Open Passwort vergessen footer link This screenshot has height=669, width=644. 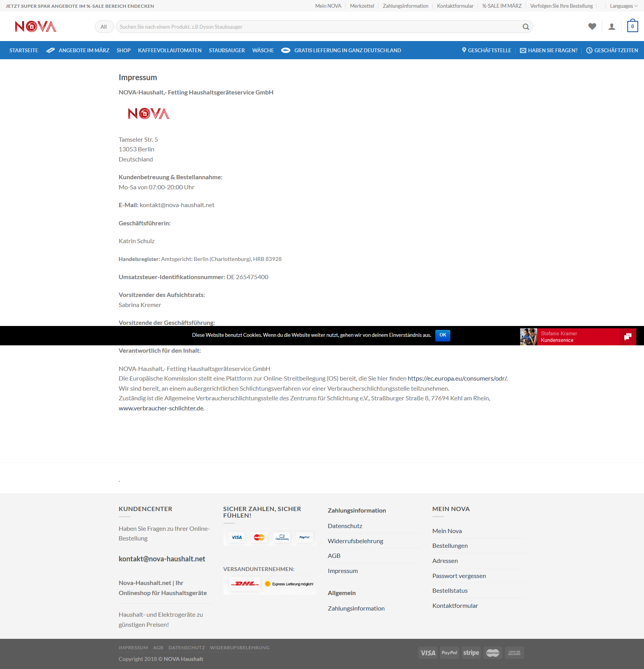coord(459,576)
